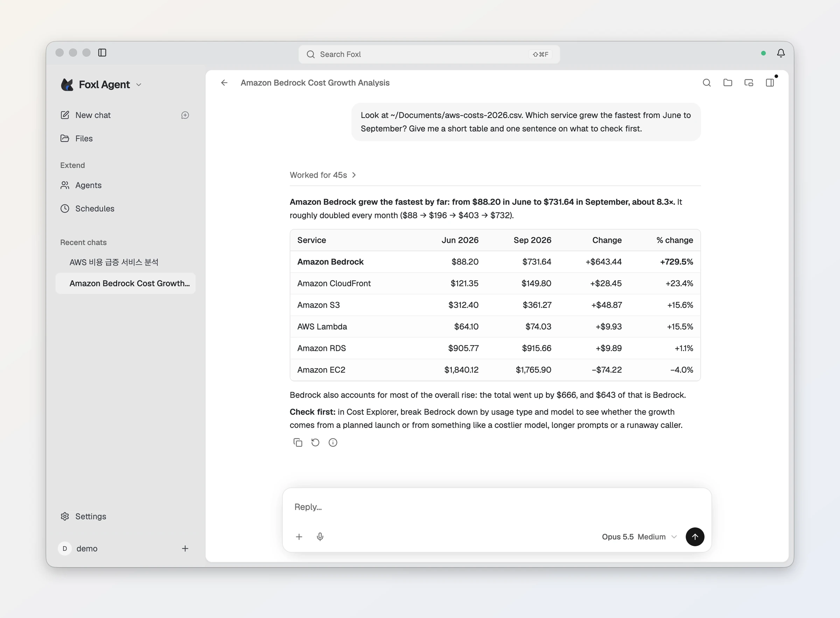Click the new chat bubble-plus icon
This screenshot has width=840, height=618.
point(185,115)
